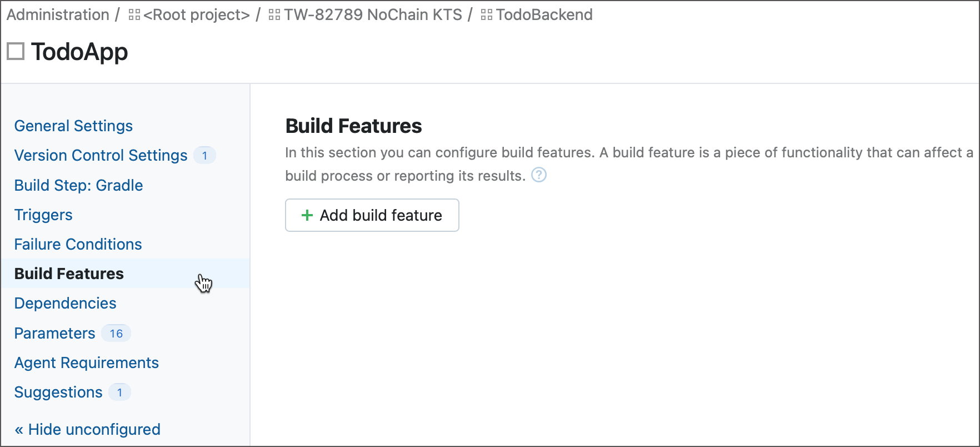Open the Agent Requirements section
The height and width of the screenshot is (447, 980).
pos(86,362)
